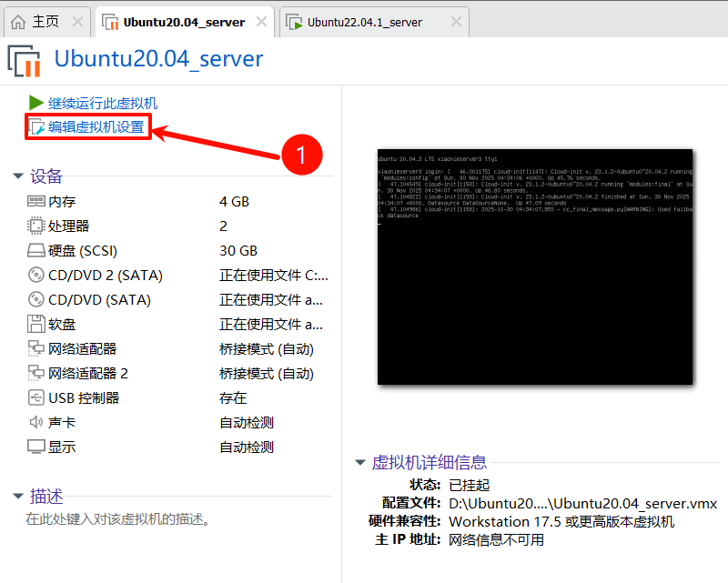Click the disc icon for CD/DVD (SATA)
728x583 pixels.
click(35, 299)
